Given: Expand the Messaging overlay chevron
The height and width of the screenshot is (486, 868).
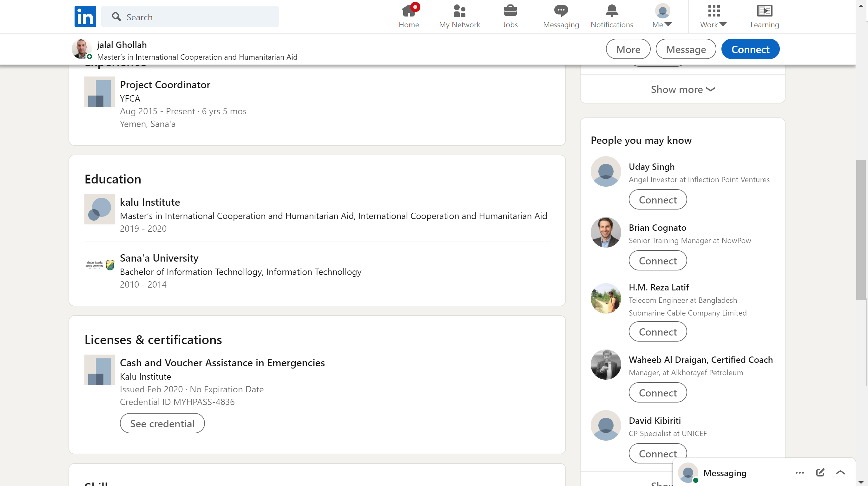Looking at the screenshot, I should pos(840,473).
